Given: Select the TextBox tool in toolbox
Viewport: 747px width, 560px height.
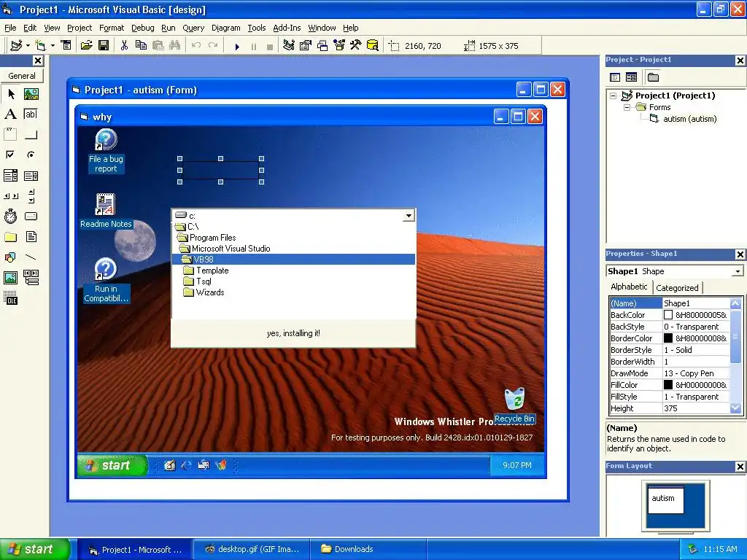Looking at the screenshot, I should [x=31, y=114].
